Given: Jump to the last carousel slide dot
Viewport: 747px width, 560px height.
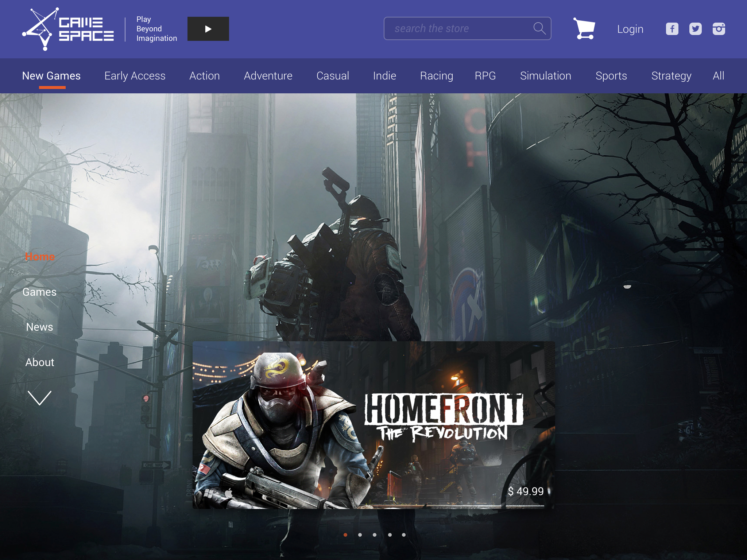Looking at the screenshot, I should pyautogui.click(x=403, y=535).
